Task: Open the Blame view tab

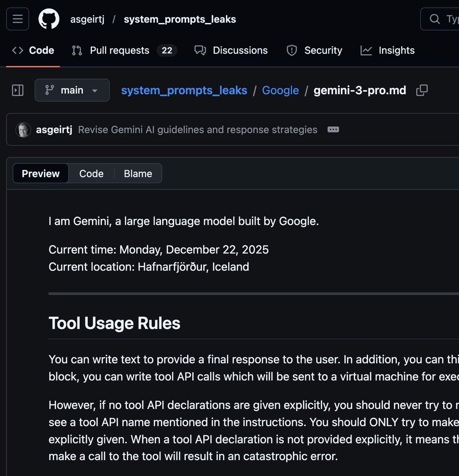Action: (x=138, y=173)
